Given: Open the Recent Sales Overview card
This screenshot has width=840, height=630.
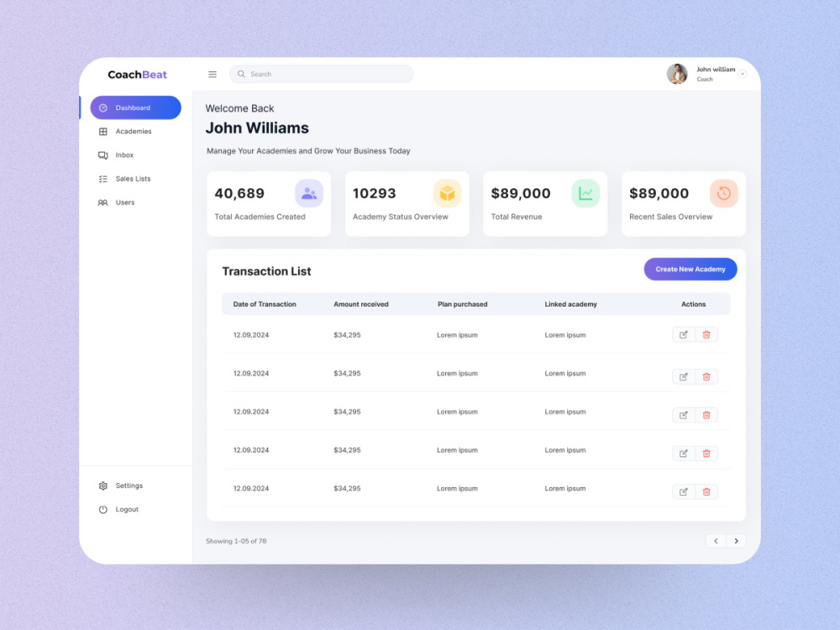Looking at the screenshot, I should tap(684, 204).
